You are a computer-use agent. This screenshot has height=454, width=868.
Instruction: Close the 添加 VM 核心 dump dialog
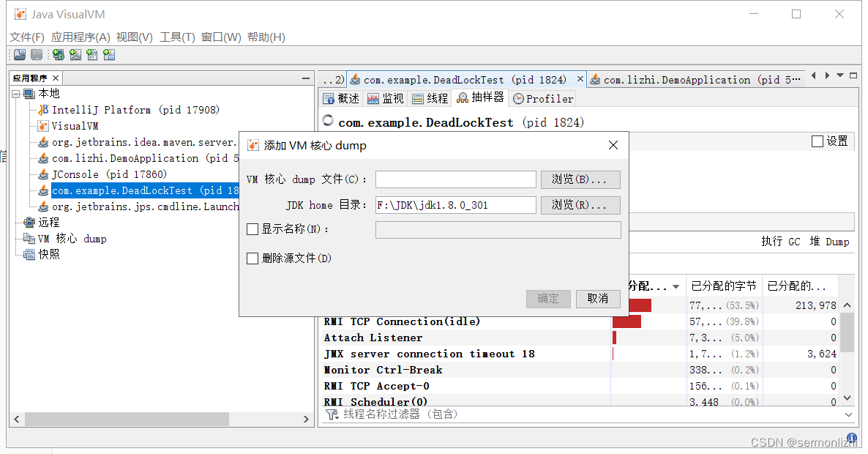click(613, 145)
